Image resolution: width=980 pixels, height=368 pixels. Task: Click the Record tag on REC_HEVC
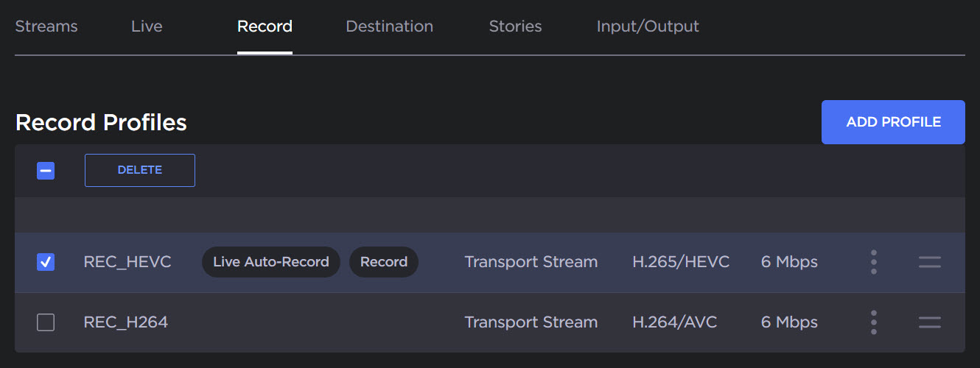[383, 262]
